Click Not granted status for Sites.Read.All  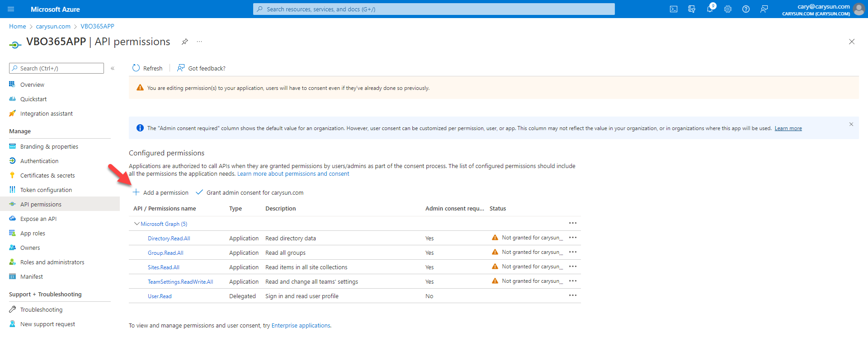(527, 267)
